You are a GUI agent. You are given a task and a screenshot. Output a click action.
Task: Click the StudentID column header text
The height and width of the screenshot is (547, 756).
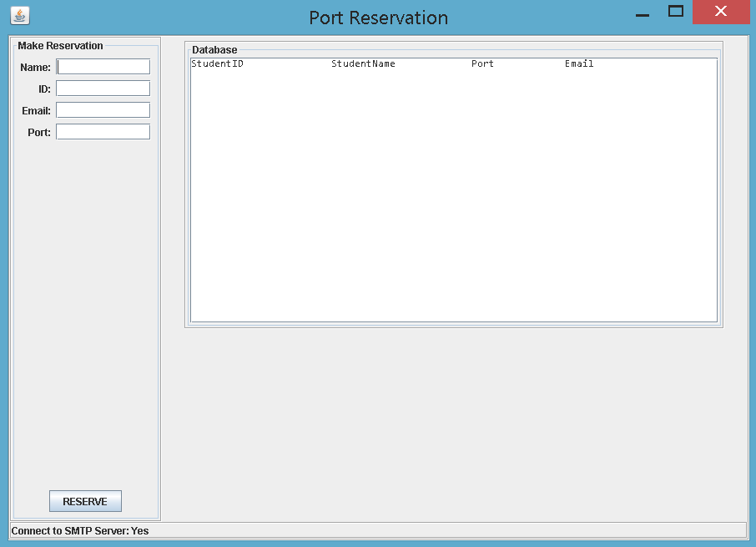(x=218, y=63)
